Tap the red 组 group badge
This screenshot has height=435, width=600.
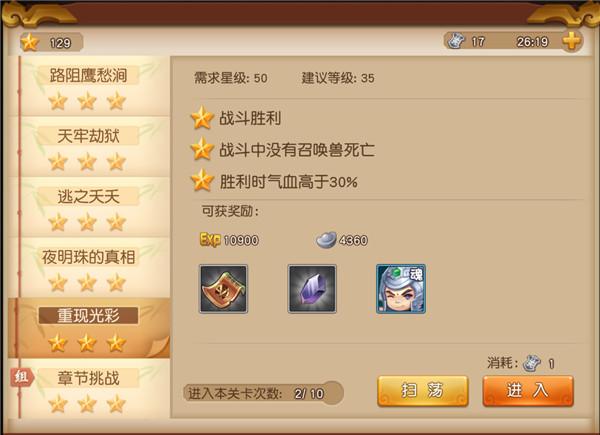coord(22,378)
